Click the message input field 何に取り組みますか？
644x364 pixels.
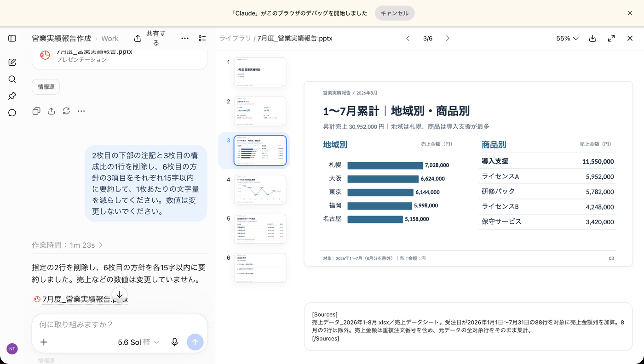pos(120,324)
